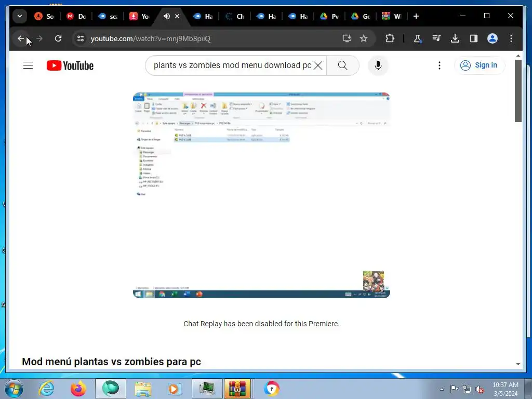The image size is (532, 399).
Task: Go back using the browser back arrow
Action: click(x=21, y=38)
